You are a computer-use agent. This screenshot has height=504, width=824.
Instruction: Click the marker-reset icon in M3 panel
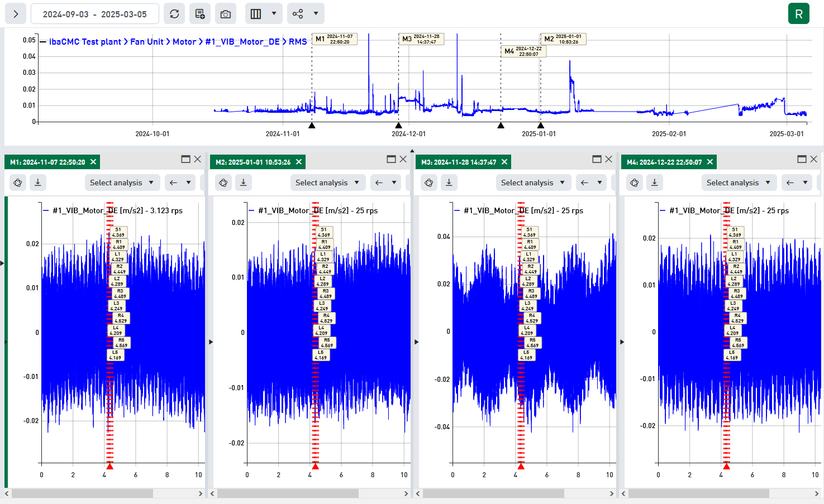click(429, 183)
